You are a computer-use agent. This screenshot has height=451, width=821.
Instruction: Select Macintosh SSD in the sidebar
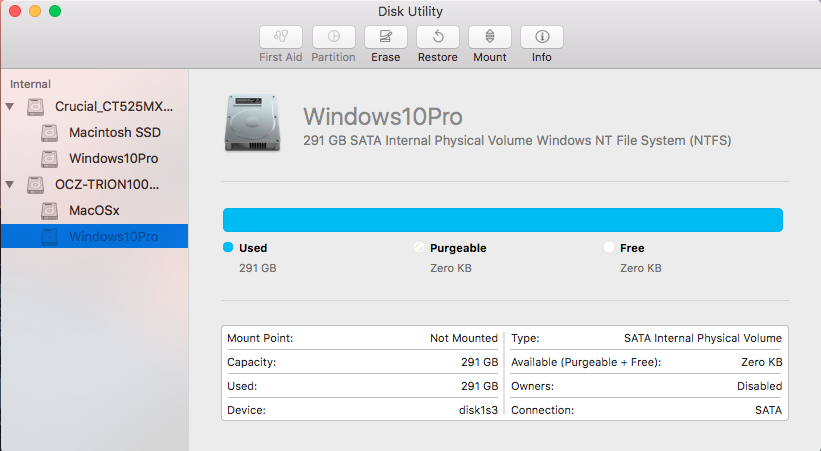pyautogui.click(x=94, y=133)
